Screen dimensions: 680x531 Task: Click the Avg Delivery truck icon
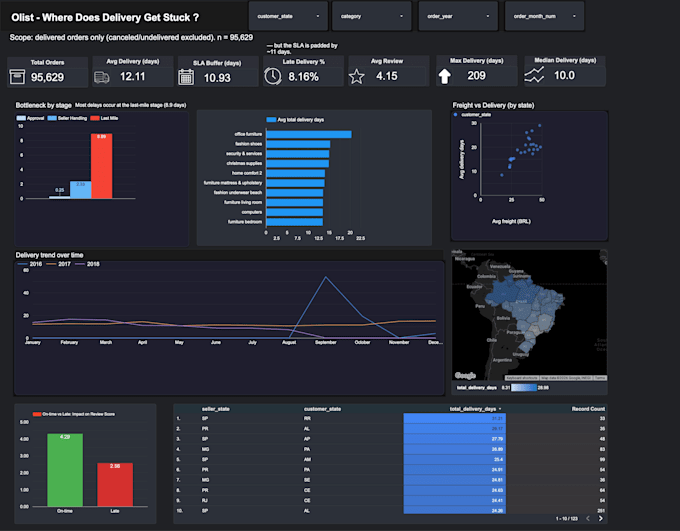pos(101,77)
